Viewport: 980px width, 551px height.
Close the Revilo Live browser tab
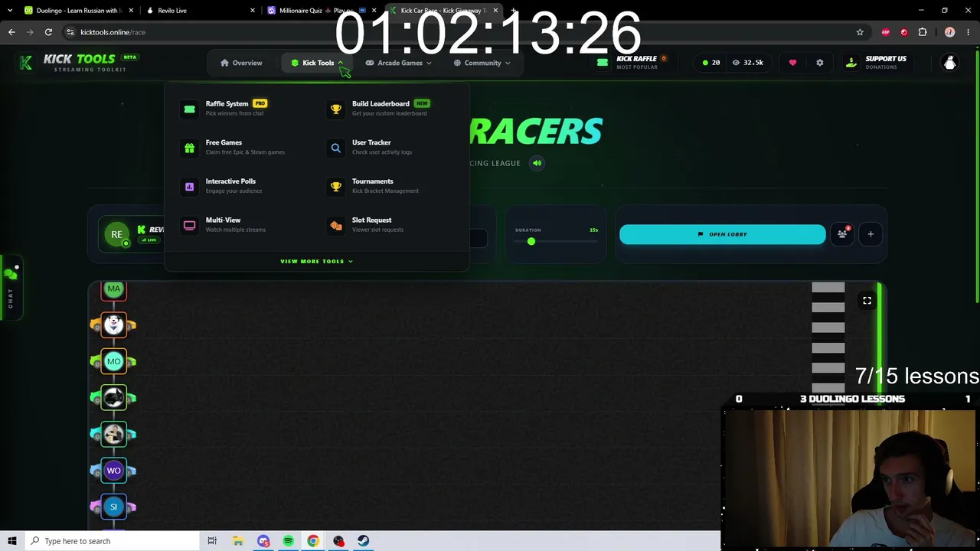(x=253, y=11)
